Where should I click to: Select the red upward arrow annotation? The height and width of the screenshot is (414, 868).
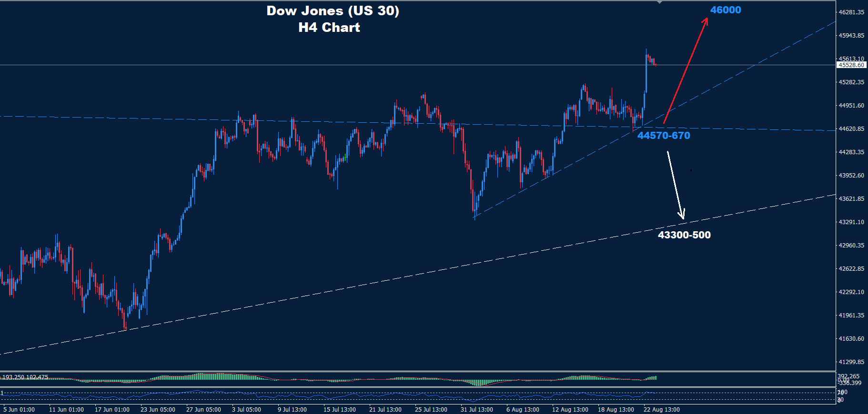coord(685,71)
